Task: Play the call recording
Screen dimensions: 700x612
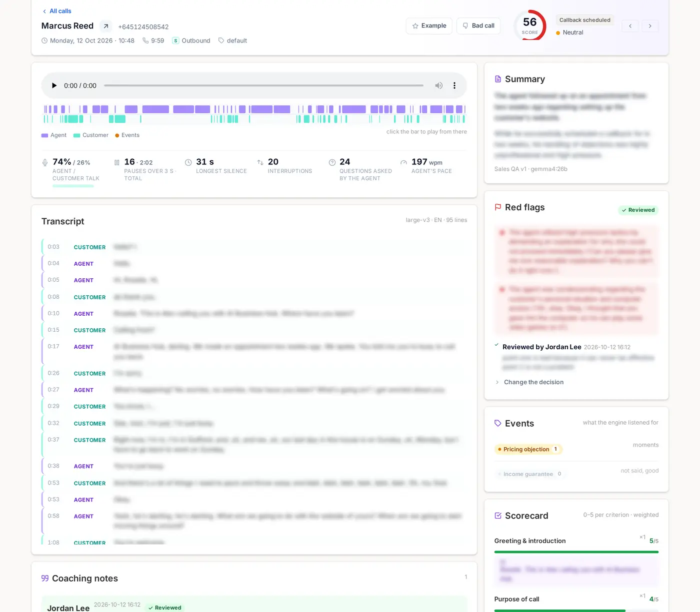Action: [x=54, y=85]
